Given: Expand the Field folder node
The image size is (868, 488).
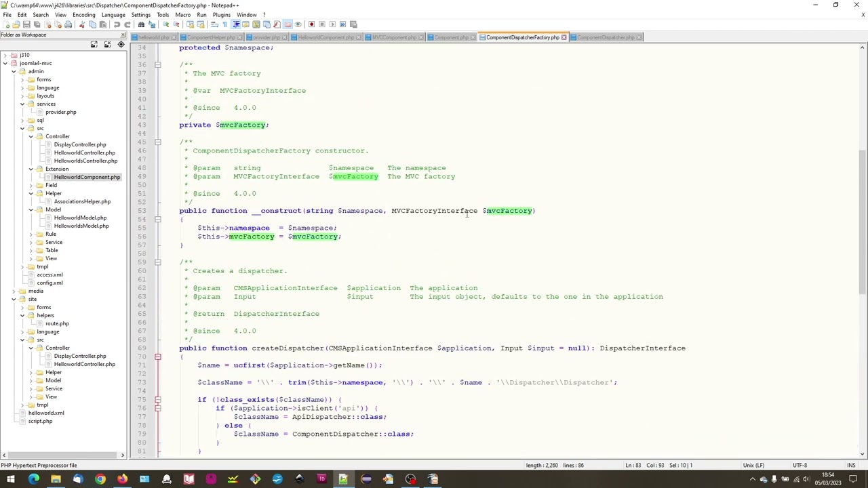Looking at the screenshot, I should tap(31, 185).
